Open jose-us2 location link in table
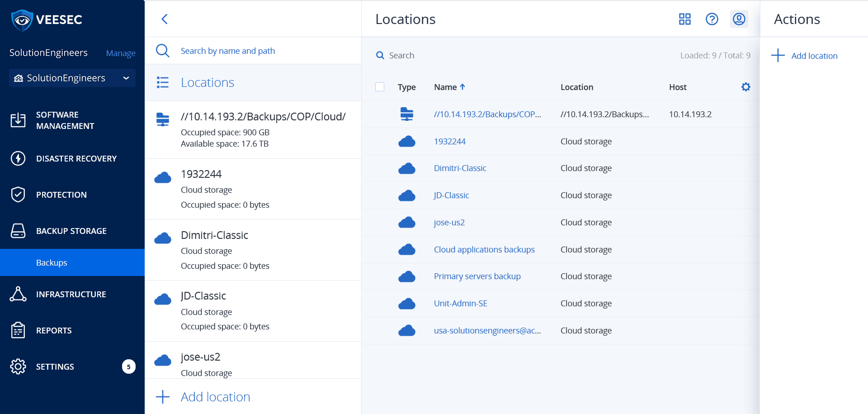 449,222
